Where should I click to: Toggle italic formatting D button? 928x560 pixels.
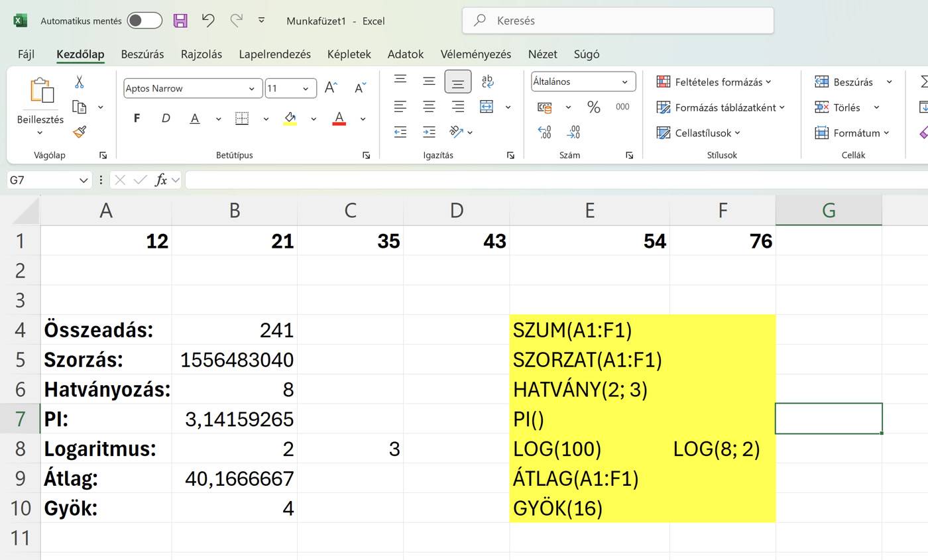pyautogui.click(x=166, y=119)
